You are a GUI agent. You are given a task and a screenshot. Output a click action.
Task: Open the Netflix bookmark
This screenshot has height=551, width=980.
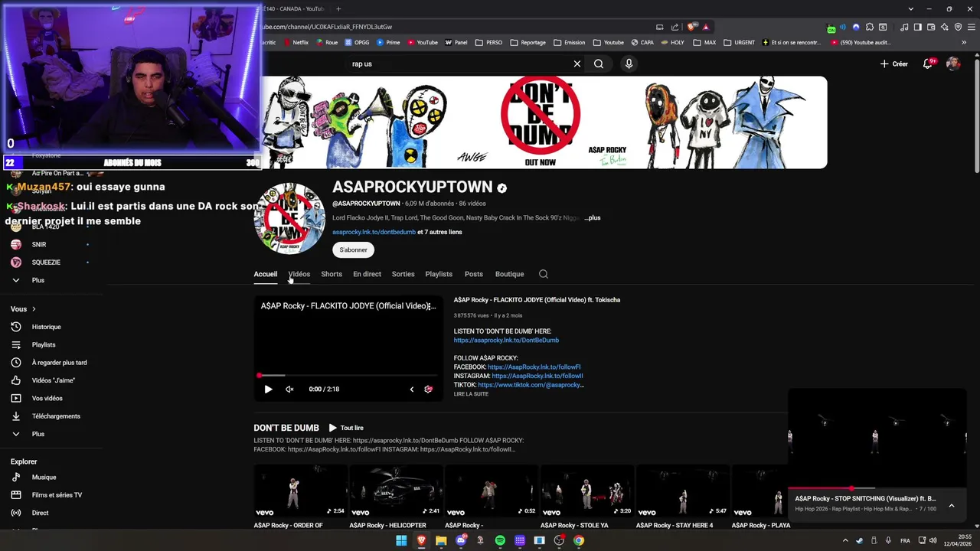(x=295, y=42)
